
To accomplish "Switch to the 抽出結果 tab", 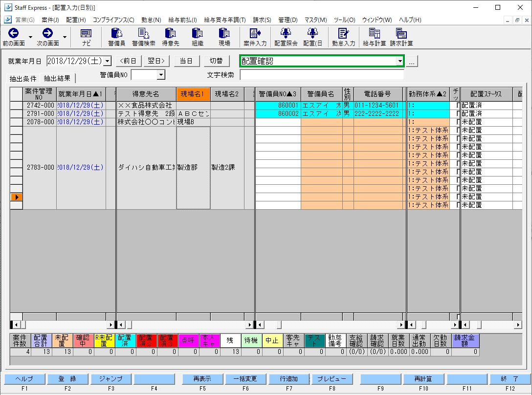I will point(57,78).
